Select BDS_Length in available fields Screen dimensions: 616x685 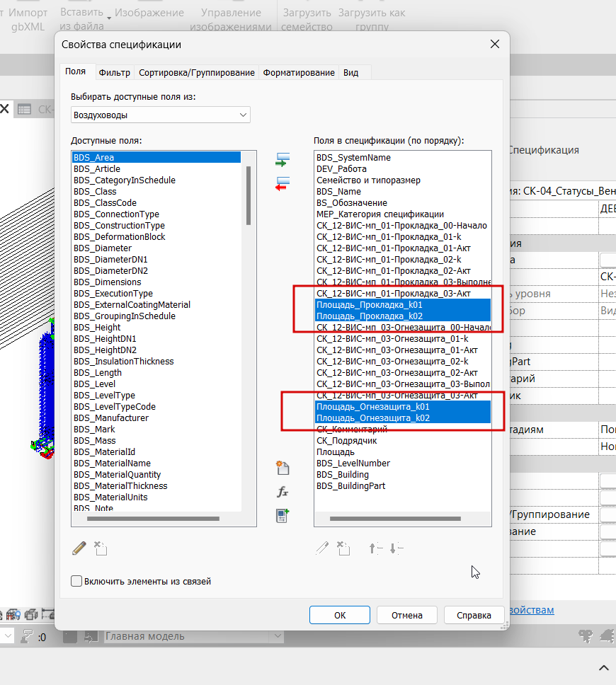pyautogui.click(x=156, y=373)
